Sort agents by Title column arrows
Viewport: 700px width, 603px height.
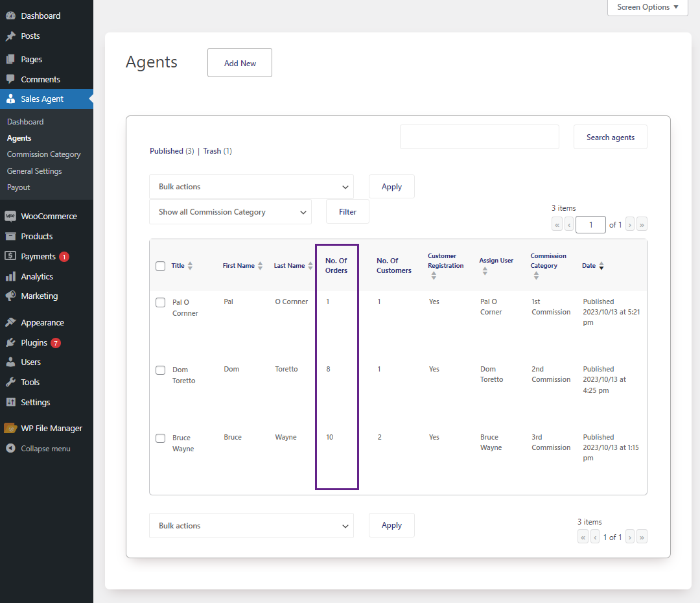click(190, 266)
